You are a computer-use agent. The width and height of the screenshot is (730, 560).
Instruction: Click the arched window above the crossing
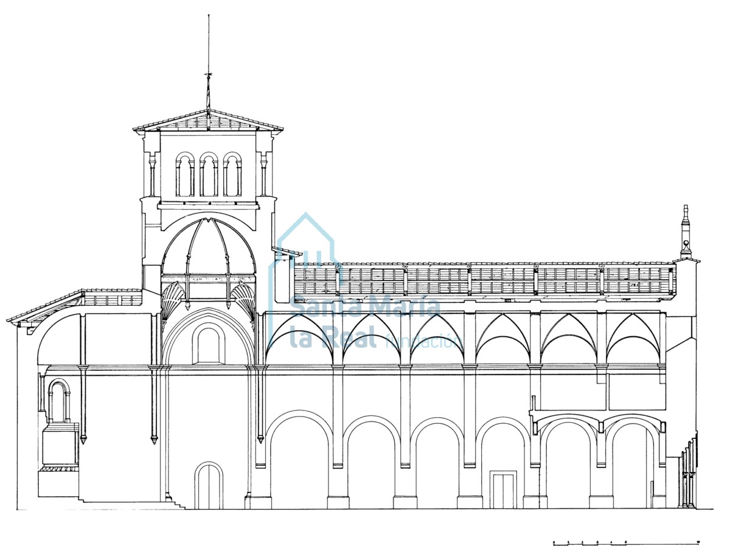pyautogui.click(x=209, y=344)
